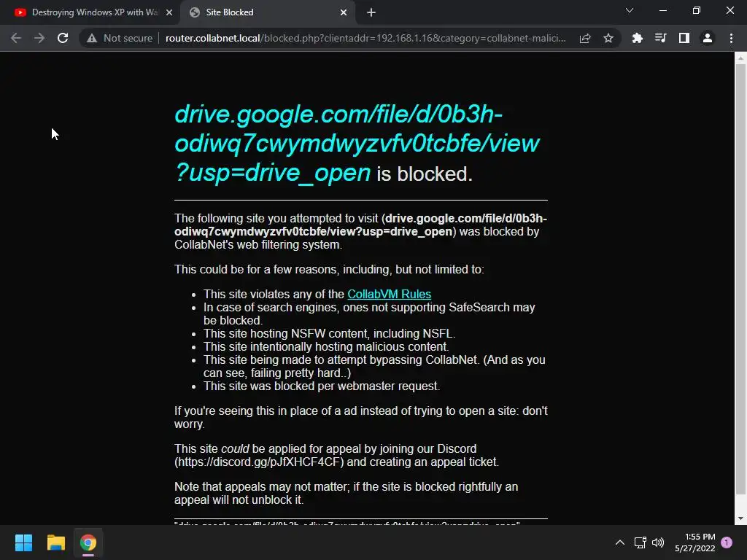
Task: Close the Site Blocked tab
Action: coord(344,12)
